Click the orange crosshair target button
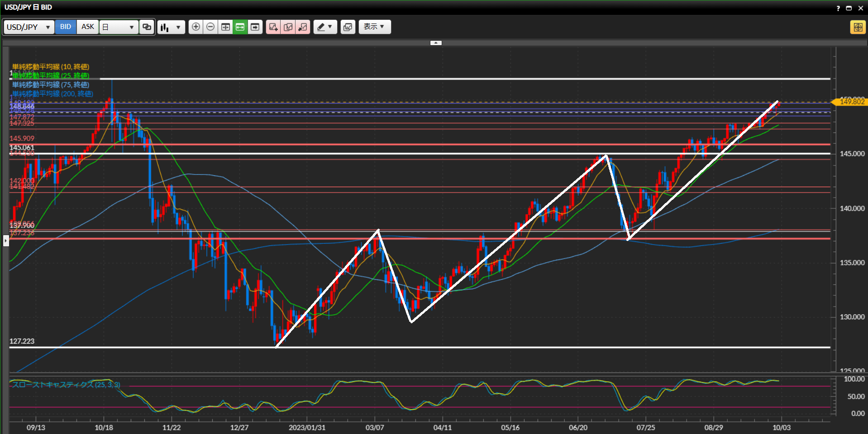Screen dimensions: 868x434 point(858,27)
